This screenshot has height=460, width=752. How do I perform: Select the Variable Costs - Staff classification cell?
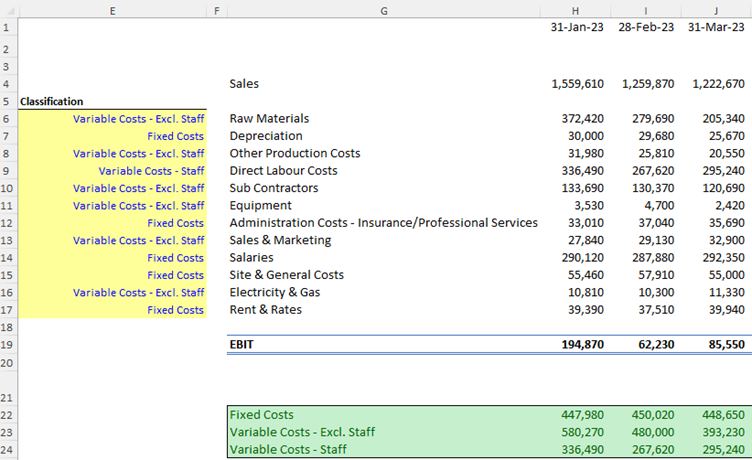151,171
